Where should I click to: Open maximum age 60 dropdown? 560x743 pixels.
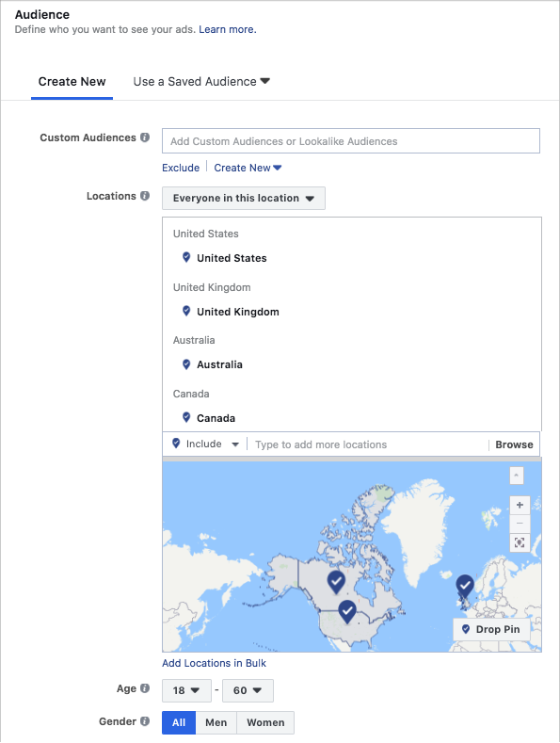[248, 690]
